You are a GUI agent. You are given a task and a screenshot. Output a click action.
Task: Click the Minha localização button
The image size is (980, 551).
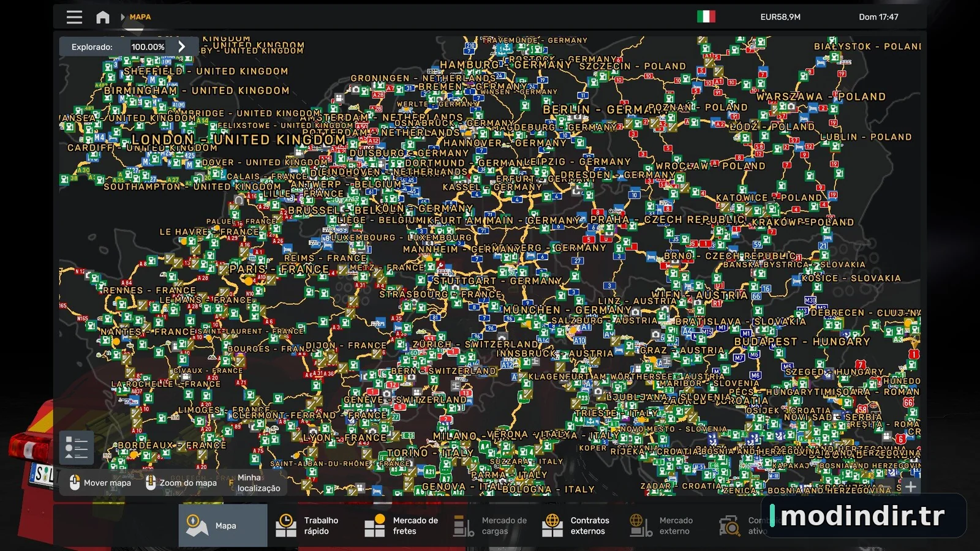[x=255, y=482]
